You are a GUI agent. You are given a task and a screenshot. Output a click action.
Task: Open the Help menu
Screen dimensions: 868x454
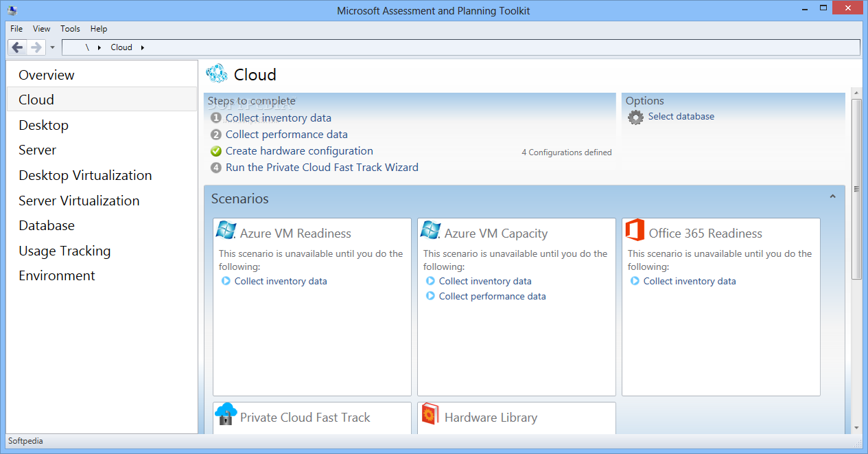[x=99, y=29]
